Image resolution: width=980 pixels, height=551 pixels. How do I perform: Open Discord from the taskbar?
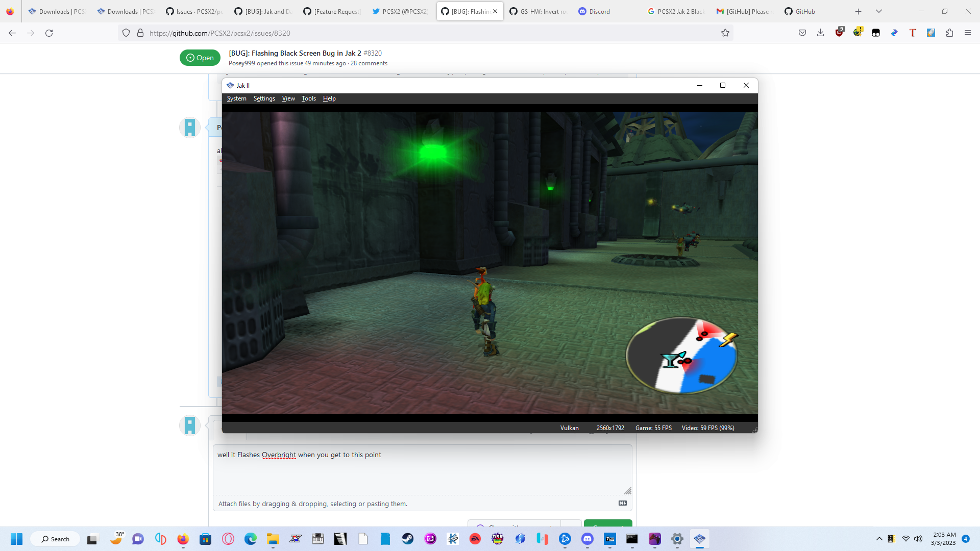coord(587,539)
